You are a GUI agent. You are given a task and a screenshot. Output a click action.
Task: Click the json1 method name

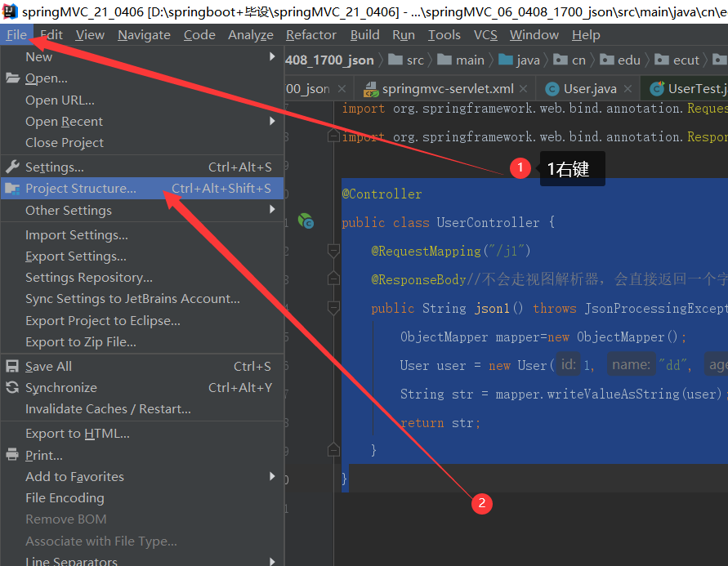(492, 308)
